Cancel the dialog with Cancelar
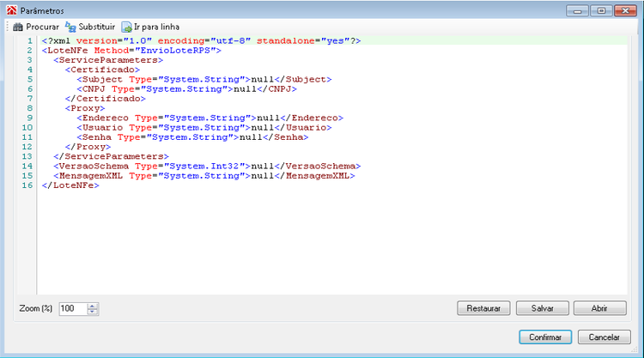 coord(605,337)
